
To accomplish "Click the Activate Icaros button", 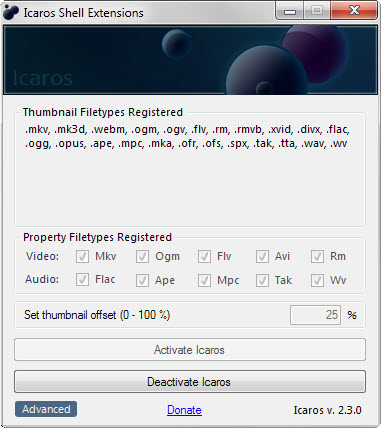I will point(190,350).
